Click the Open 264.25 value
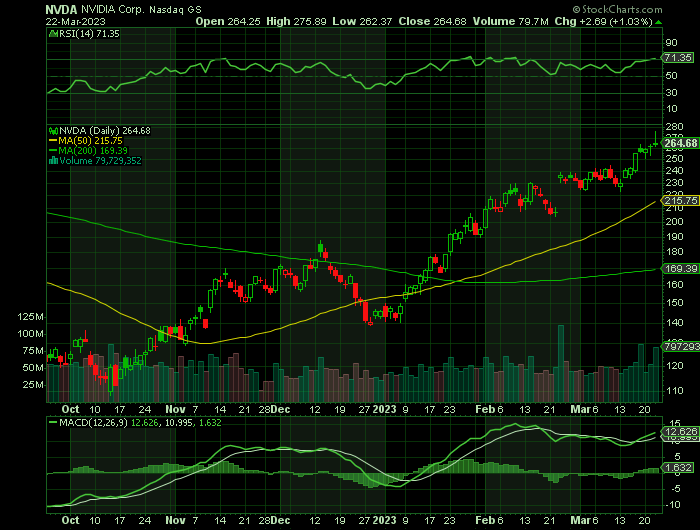The image size is (700, 530). coord(228,21)
